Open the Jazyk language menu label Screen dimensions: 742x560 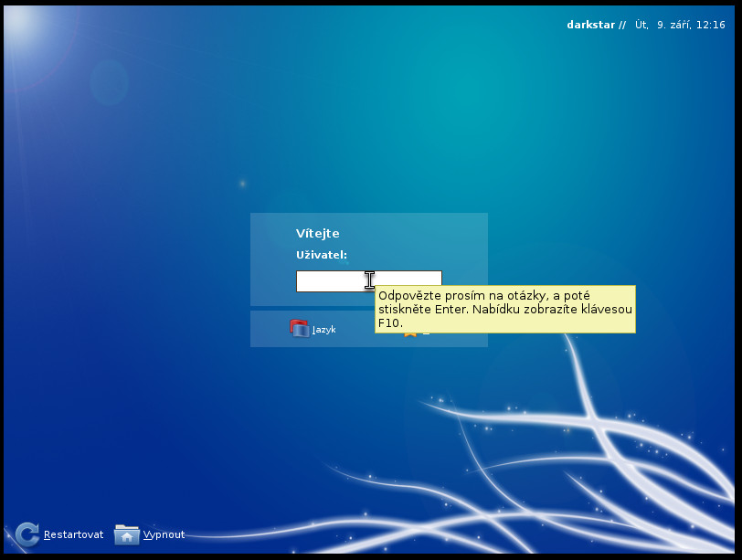click(323, 329)
